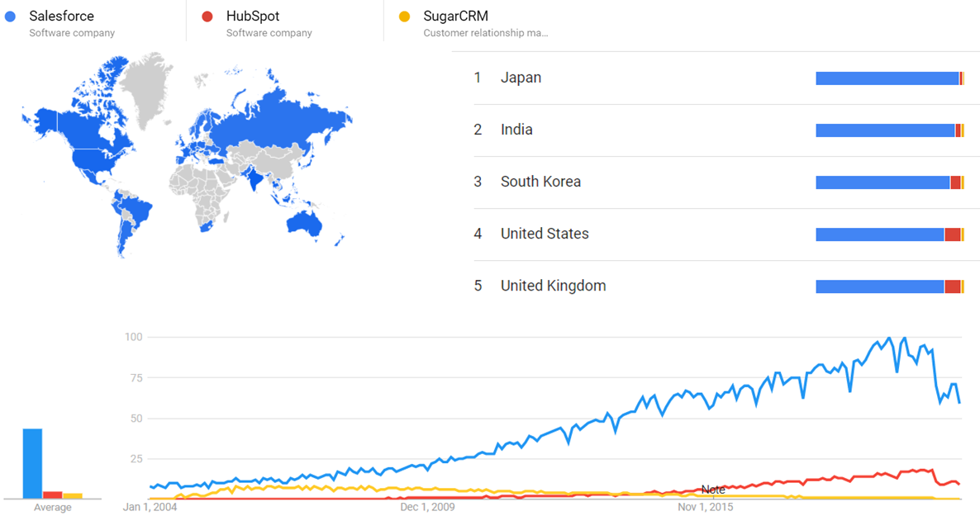
Task: Click the yellow SugarCRM legend dot
Action: [405, 17]
